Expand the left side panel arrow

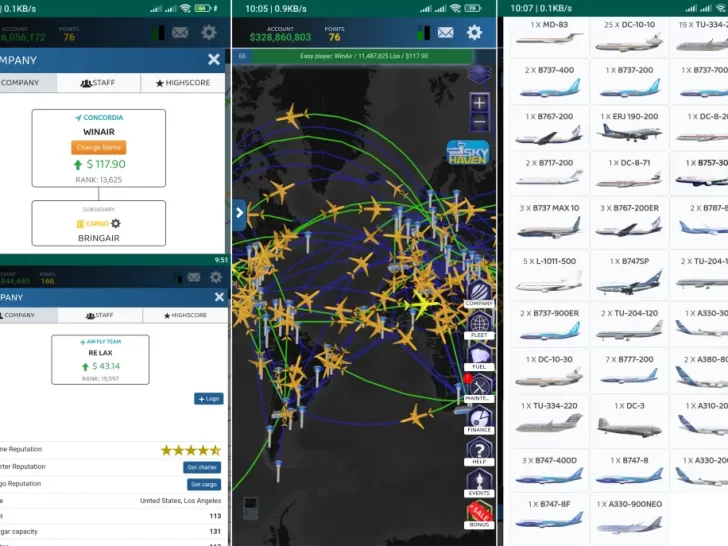pos(240,212)
